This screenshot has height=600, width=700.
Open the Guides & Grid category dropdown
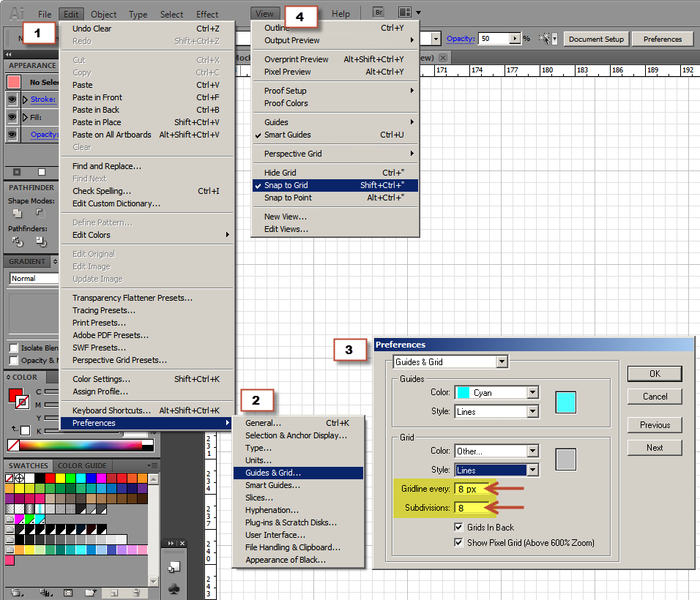click(502, 361)
